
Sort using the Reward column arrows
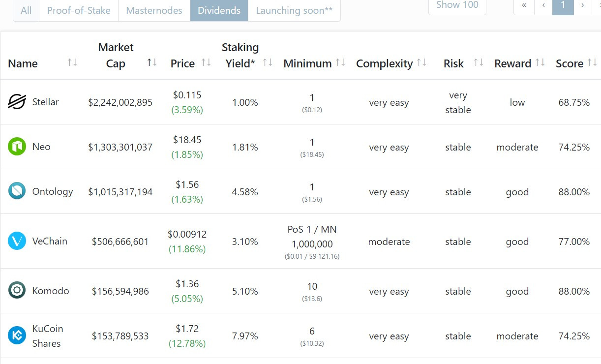[540, 62]
